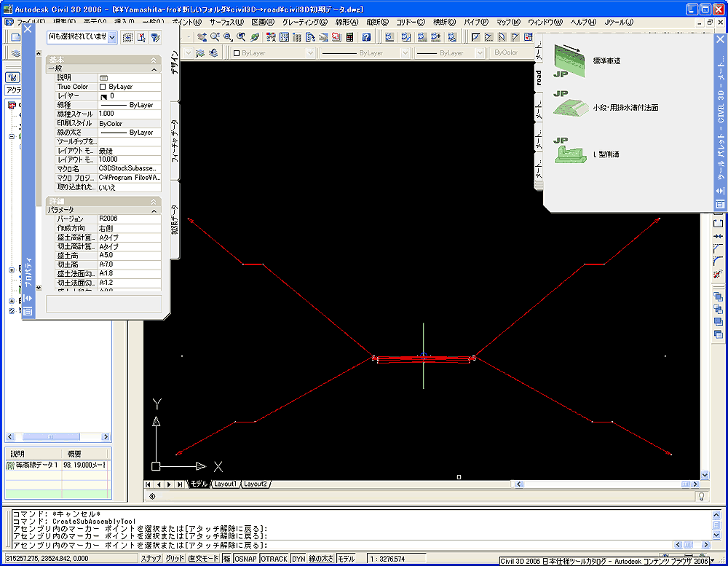This screenshot has height=566, width=728.
Task: Open the アクティブ view dropdown in toolspace
Action: 13,90
